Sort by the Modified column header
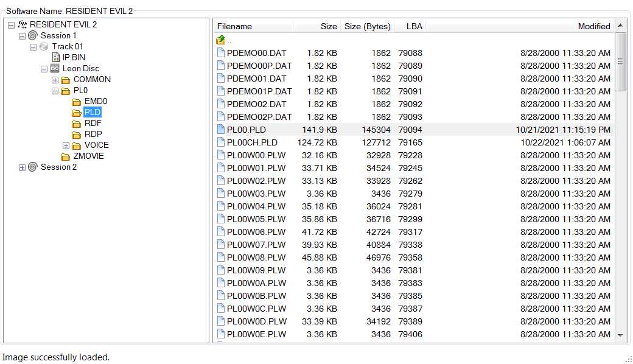This screenshot has height=364, width=633. point(520,26)
